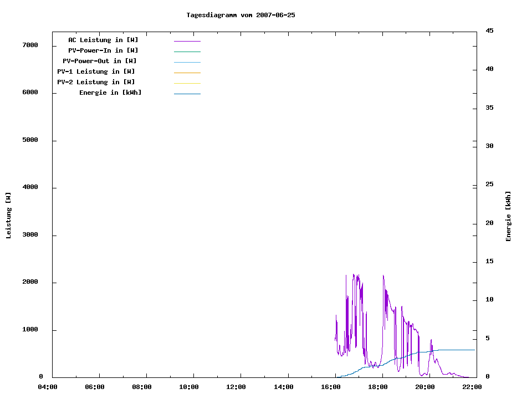Click the yellow PV-2 Leistung legend line sample
532x399 pixels.
coord(187,83)
